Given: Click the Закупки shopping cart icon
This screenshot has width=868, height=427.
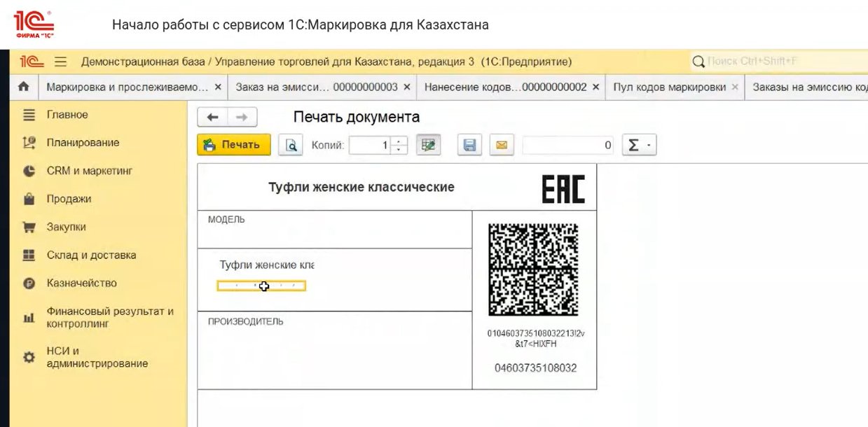Looking at the screenshot, I should 29,227.
